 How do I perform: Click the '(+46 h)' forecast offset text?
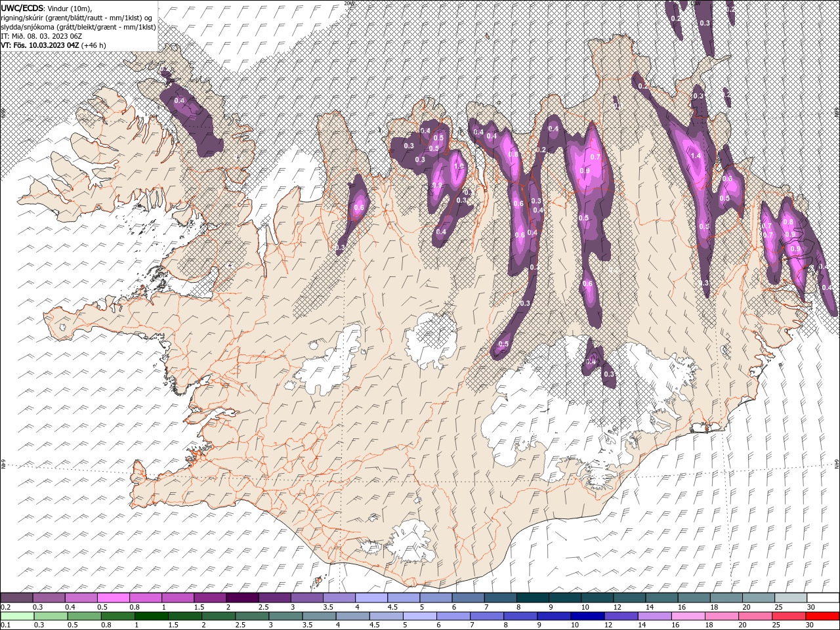click(94, 45)
